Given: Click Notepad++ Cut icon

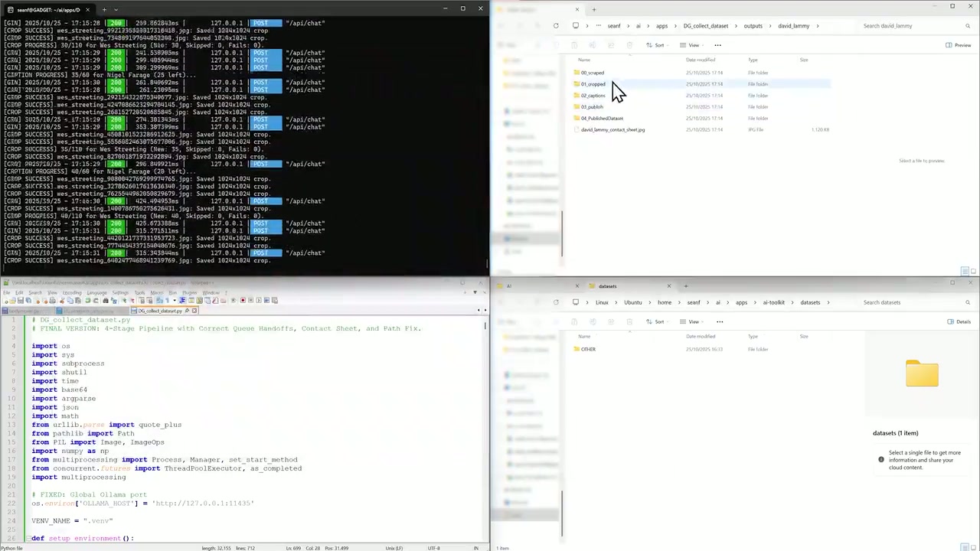Looking at the screenshot, I should [x=61, y=300].
